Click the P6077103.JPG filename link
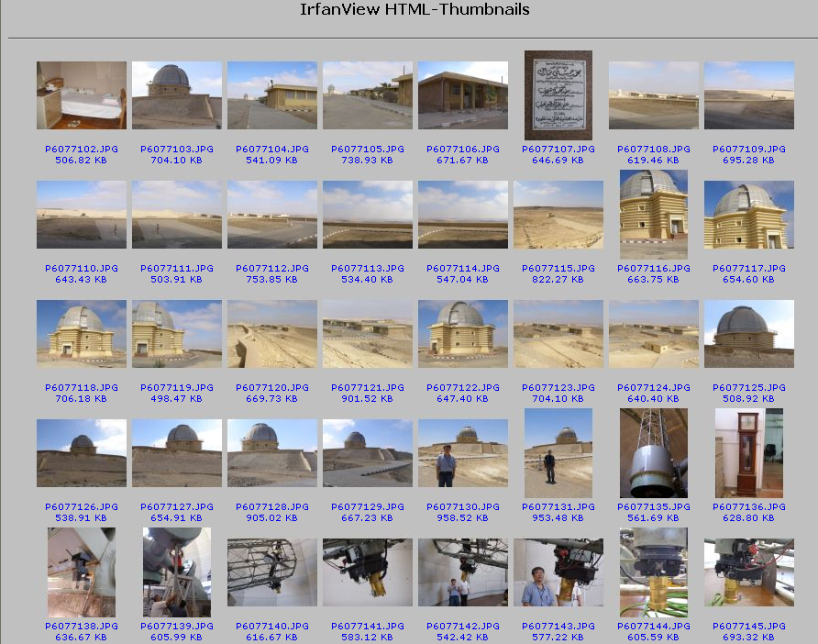The height and width of the screenshot is (644, 818). point(177,149)
